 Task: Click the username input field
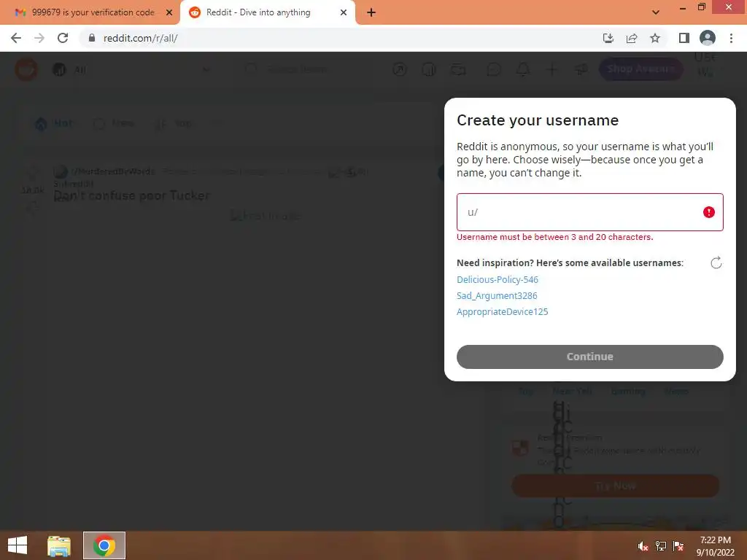(x=589, y=212)
